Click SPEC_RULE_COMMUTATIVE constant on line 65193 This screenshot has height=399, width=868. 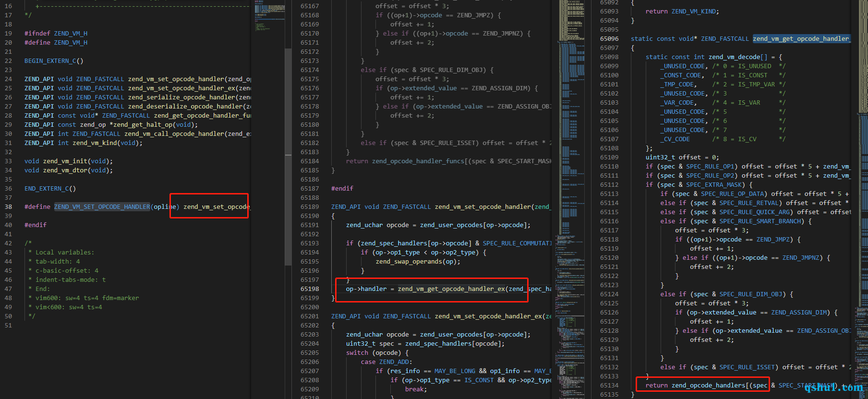517,243
